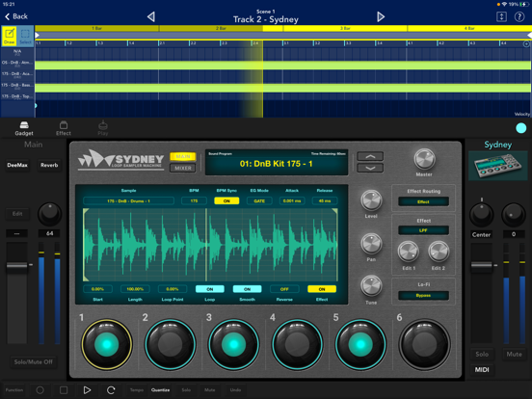
Task: Toggle BPM Sync ON button
Action: tap(226, 200)
